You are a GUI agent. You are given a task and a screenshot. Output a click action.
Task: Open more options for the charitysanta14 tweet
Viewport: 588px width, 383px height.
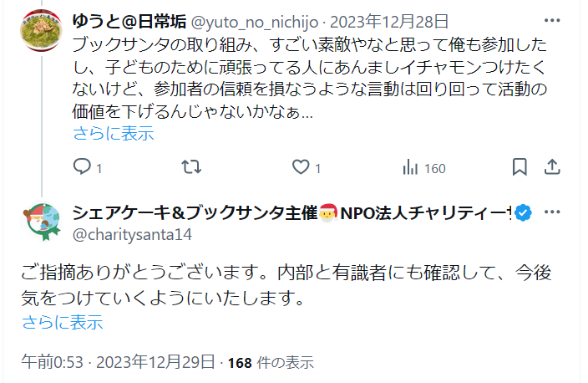coord(552,212)
